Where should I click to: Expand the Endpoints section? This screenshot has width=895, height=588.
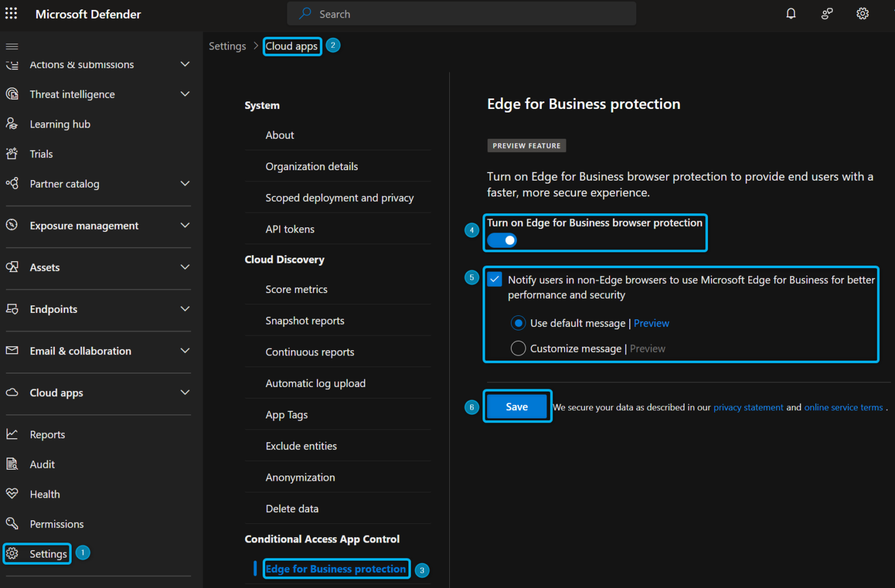(x=185, y=309)
